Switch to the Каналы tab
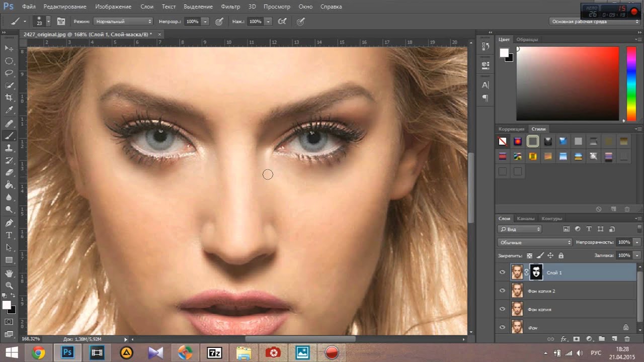 click(526, 219)
